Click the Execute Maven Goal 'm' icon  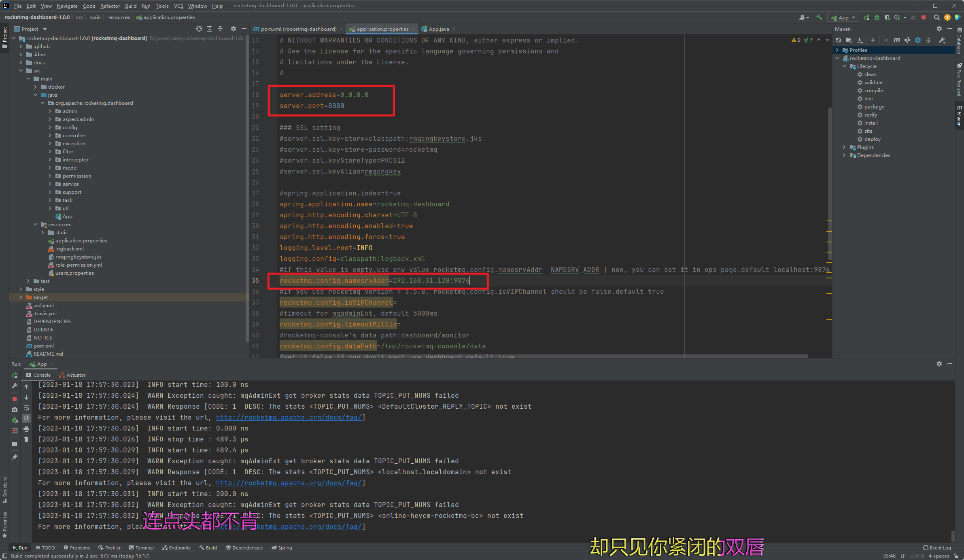(897, 40)
